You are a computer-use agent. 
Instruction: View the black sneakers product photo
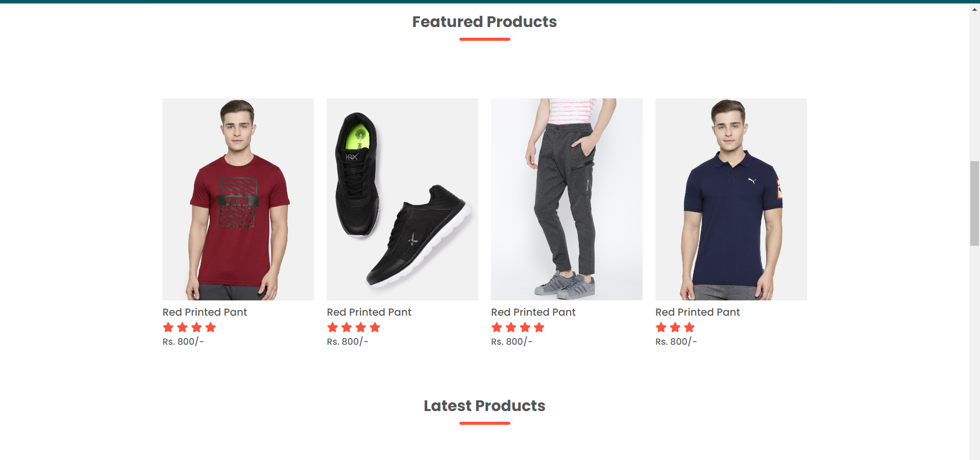402,199
